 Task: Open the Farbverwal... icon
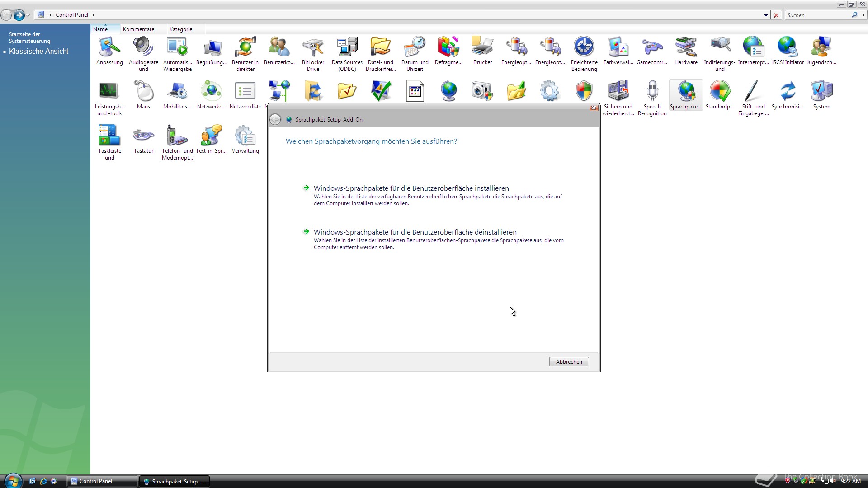pyautogui.click(x=618, y=51)
